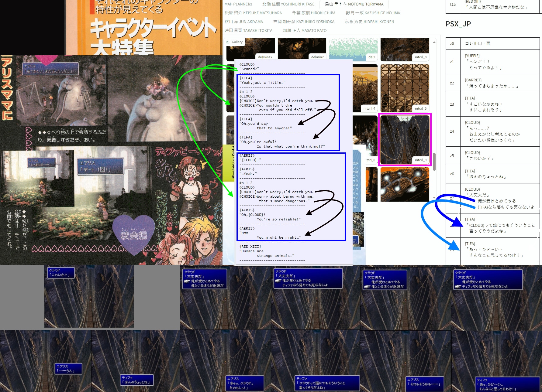The height and width of the screenshot is (392, 542).
Task: Click the z7 {CLOUD} 大丈夫だ dialogue
Action: pos(500,198)
